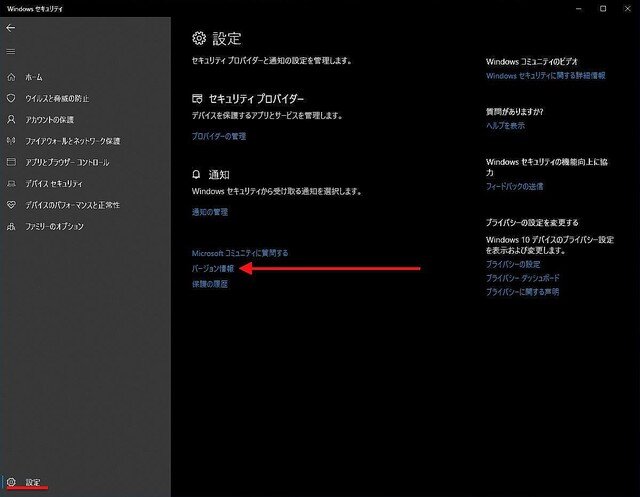Click the ホーム home icon
This screenshot has height=497, width=640.
coord(11,77)
